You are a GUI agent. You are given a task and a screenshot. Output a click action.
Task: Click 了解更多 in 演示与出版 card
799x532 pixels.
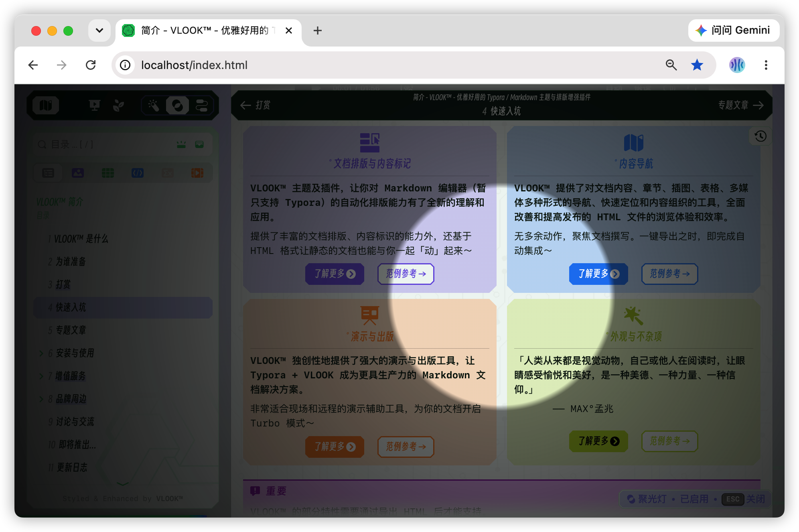pyautogui.click(x=335, y=447)
